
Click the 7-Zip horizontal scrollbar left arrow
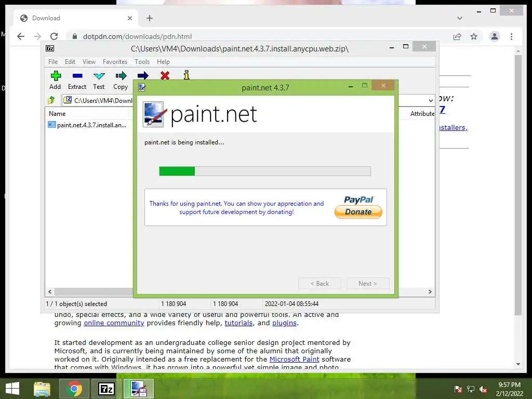(50, 291)
